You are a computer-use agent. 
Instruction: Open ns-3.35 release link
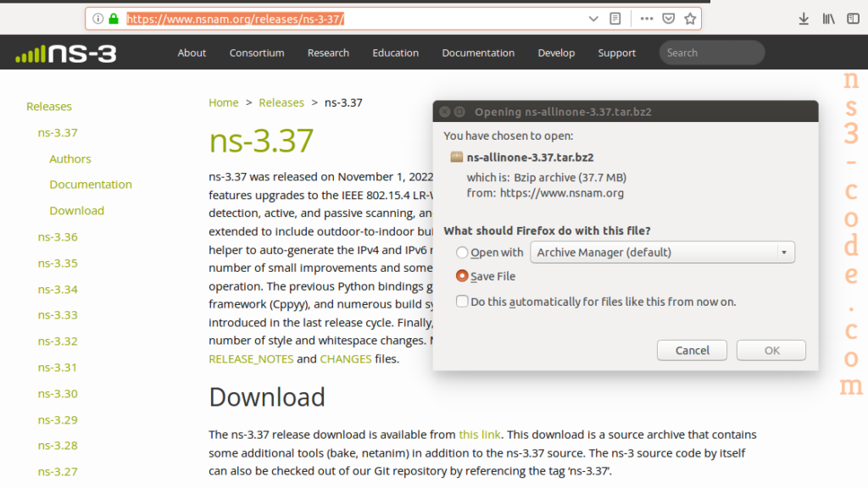tap(58, 263)
